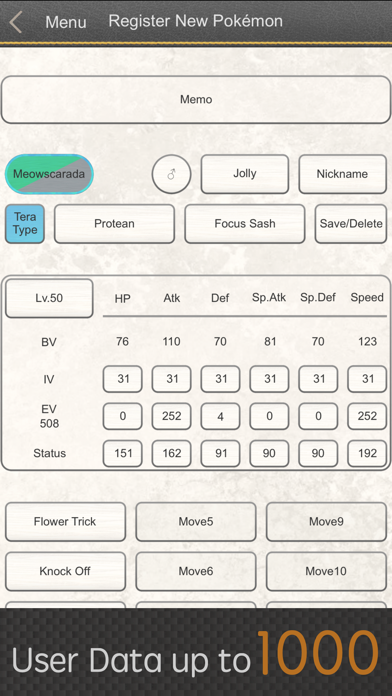This screenshot has width=392, height=696.
Task: Change the Focus Sash held item
Action: (x=245, y=224)
